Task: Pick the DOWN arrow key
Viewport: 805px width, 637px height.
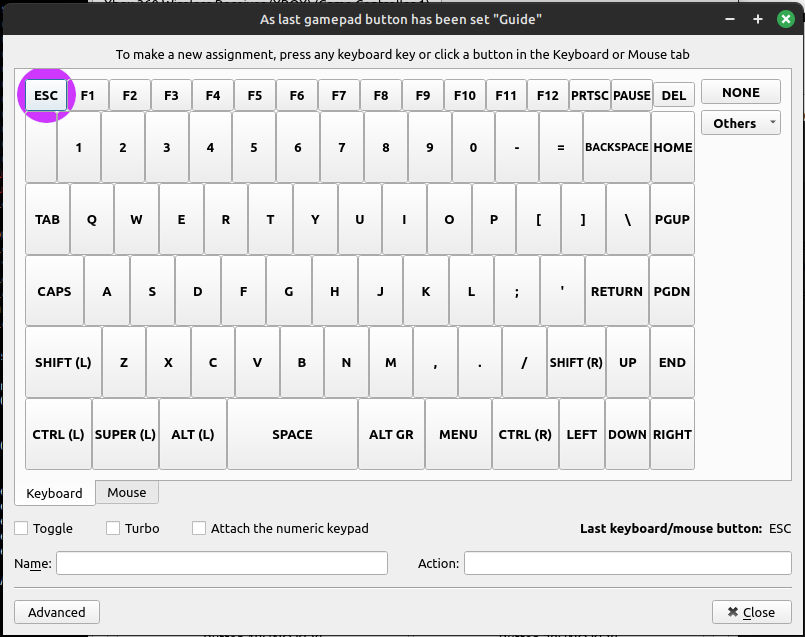Action: [627, 434]
